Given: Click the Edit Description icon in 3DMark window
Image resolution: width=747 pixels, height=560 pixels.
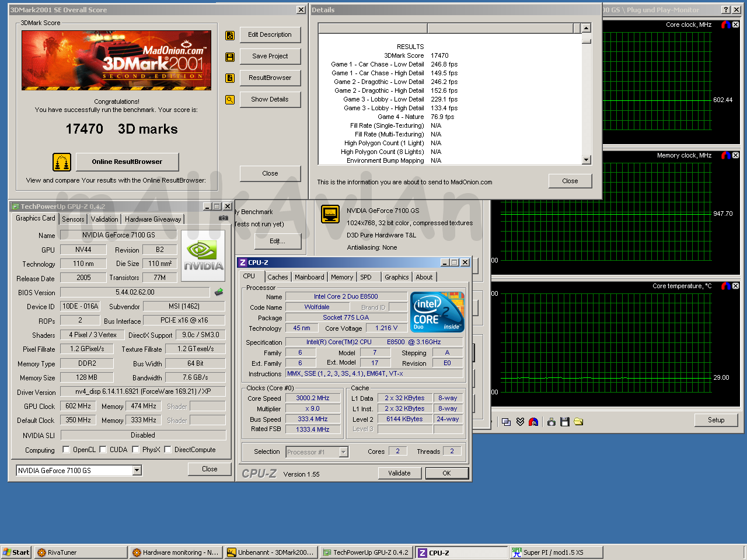Looking at the screenshot, I should pos(230,36).
